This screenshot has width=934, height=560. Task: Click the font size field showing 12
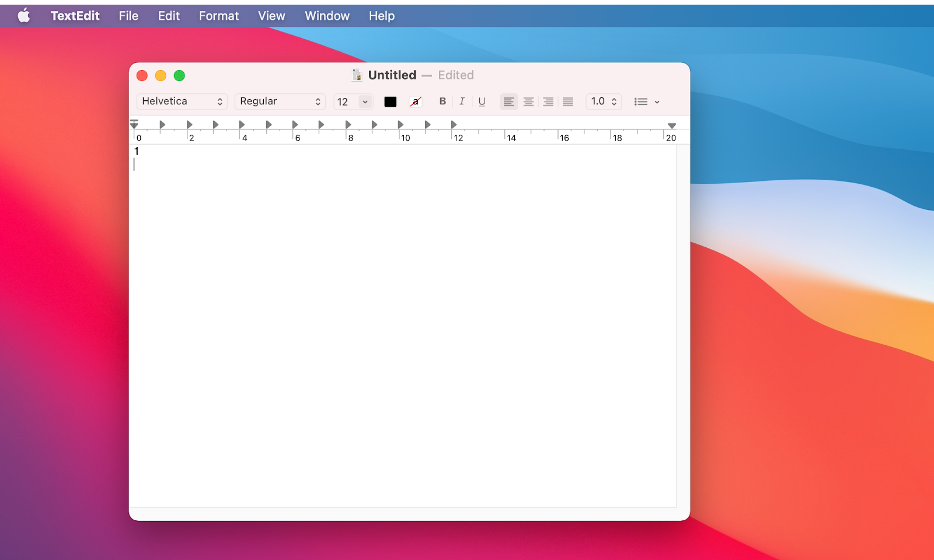click(346, 101)
